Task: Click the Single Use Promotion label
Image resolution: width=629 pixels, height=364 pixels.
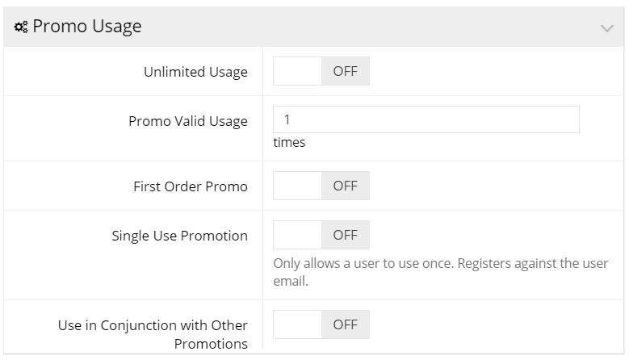Action: [179, 236]
